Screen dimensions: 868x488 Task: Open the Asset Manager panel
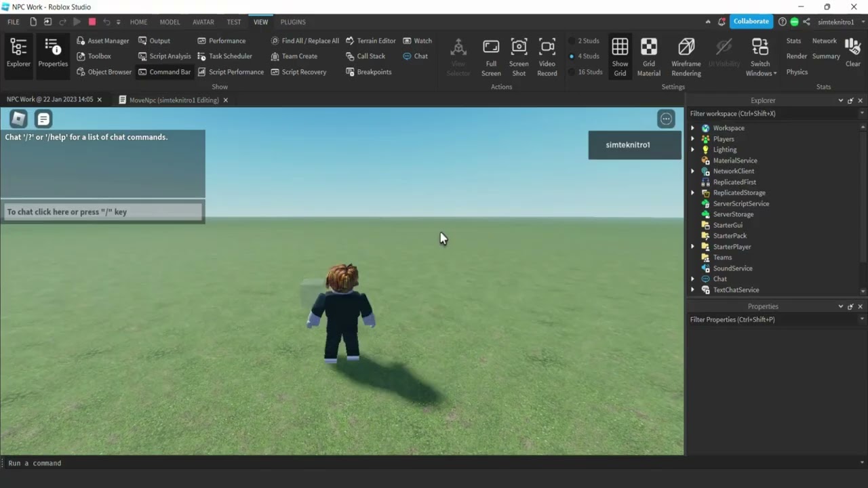[102, 41]
